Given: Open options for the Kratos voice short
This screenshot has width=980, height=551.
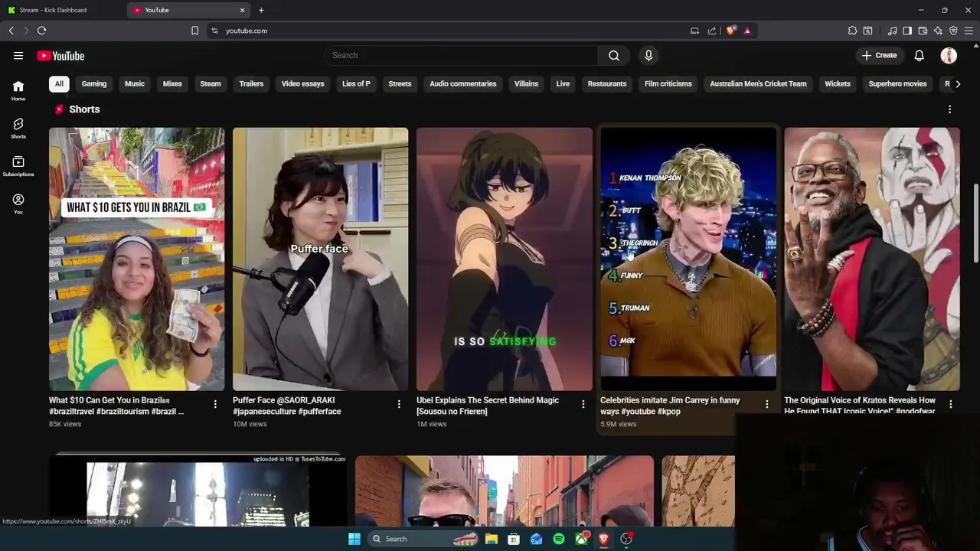Looking at the screenshot, I should [950, 404].
